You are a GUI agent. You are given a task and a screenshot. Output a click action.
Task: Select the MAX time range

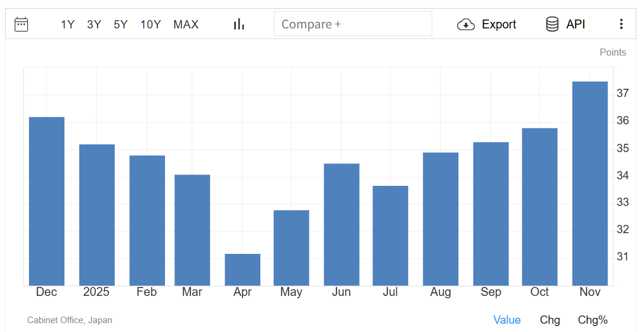(186, 24)
